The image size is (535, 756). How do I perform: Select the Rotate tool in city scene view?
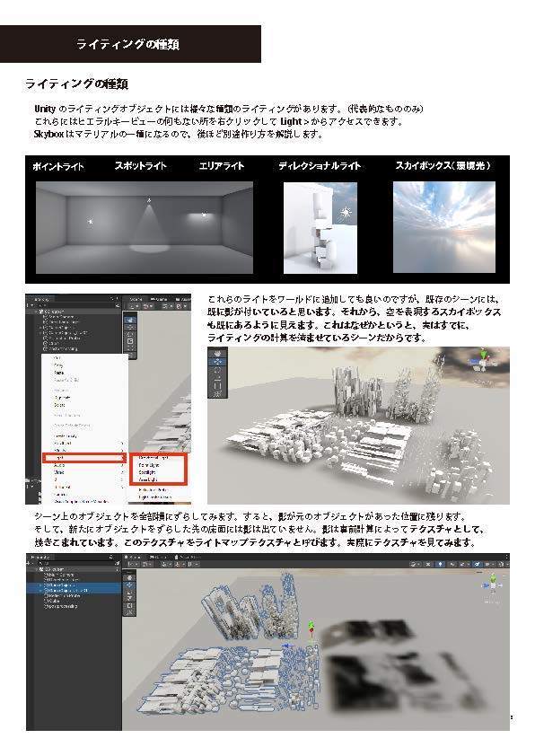pos(217,371)
